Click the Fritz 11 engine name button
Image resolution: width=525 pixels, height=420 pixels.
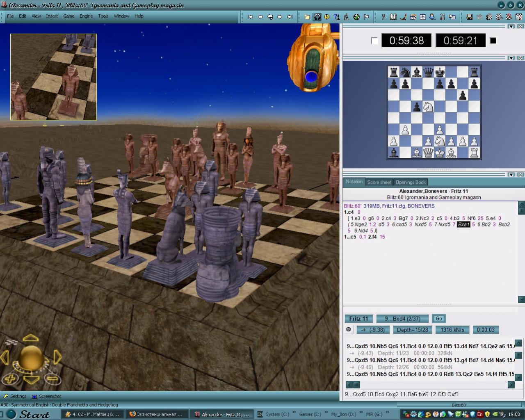click(x=359, y=319)
